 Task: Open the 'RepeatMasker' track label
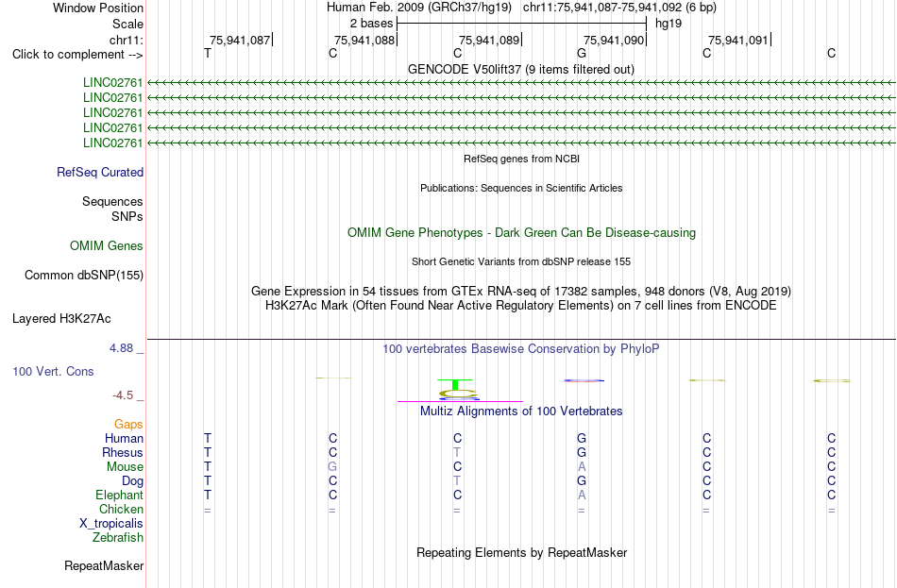coord(104,565)
